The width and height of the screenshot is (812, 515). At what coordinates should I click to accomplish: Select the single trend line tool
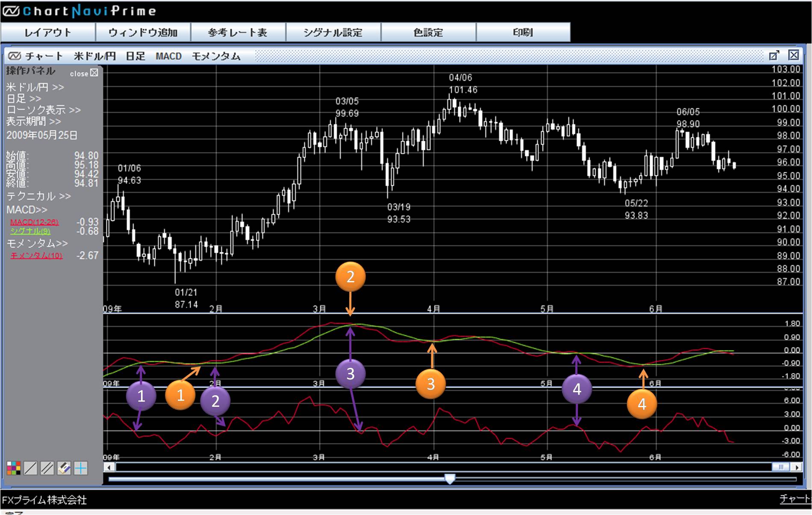(x=30, y=468)
